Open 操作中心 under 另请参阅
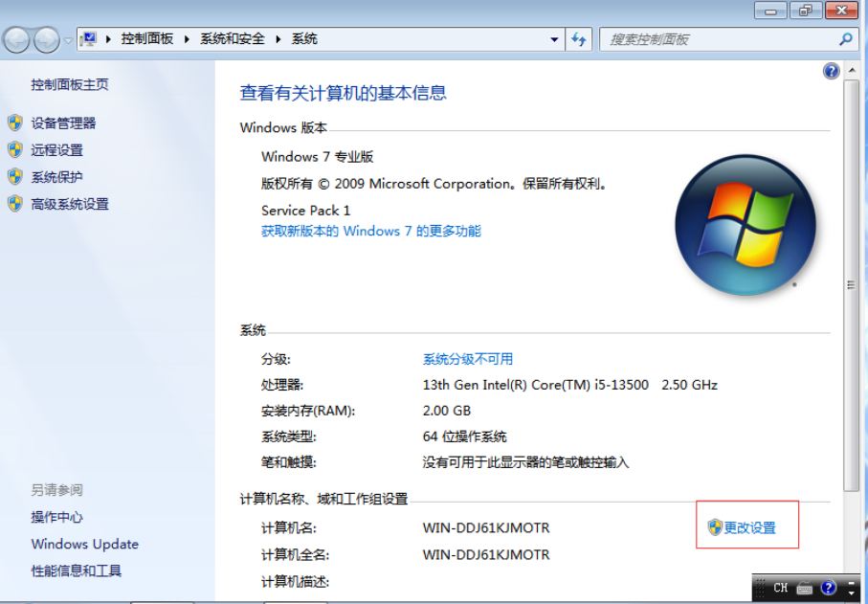Viewport: 868px width, 604px height. (x=57, y=517)
